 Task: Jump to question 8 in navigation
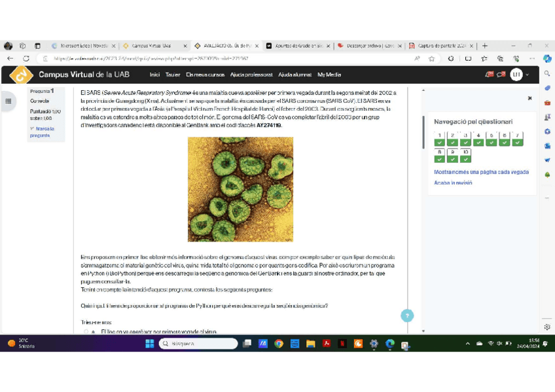[439, 155]
